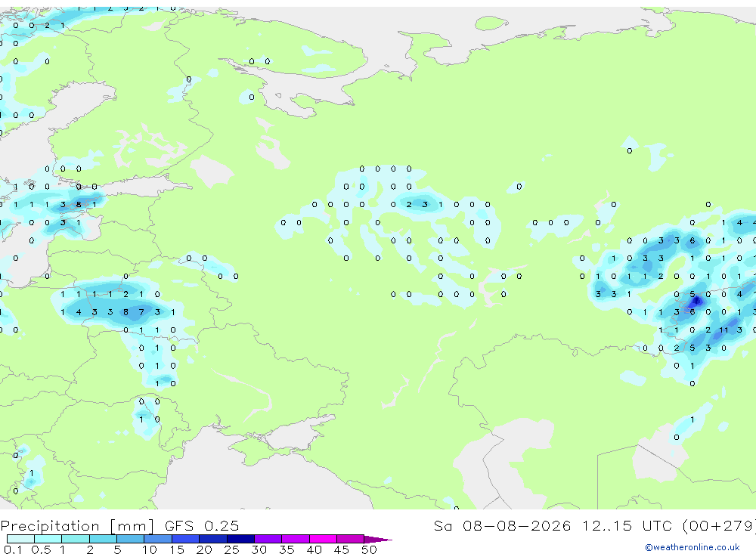Click the 'GFS 0.25' model label
This screenshot has width=756, height=554.
pos(202,526)
